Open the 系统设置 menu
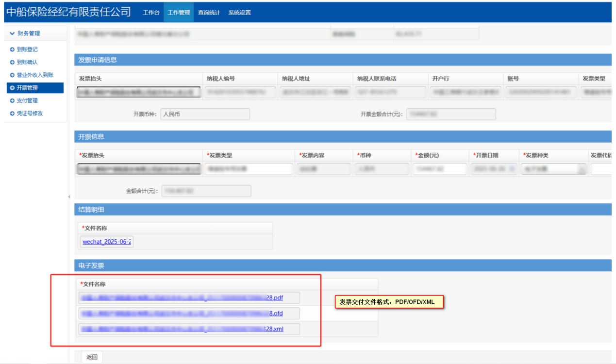Screen dimensions: 616x364 pyautogui.click(x=239, y=13)
